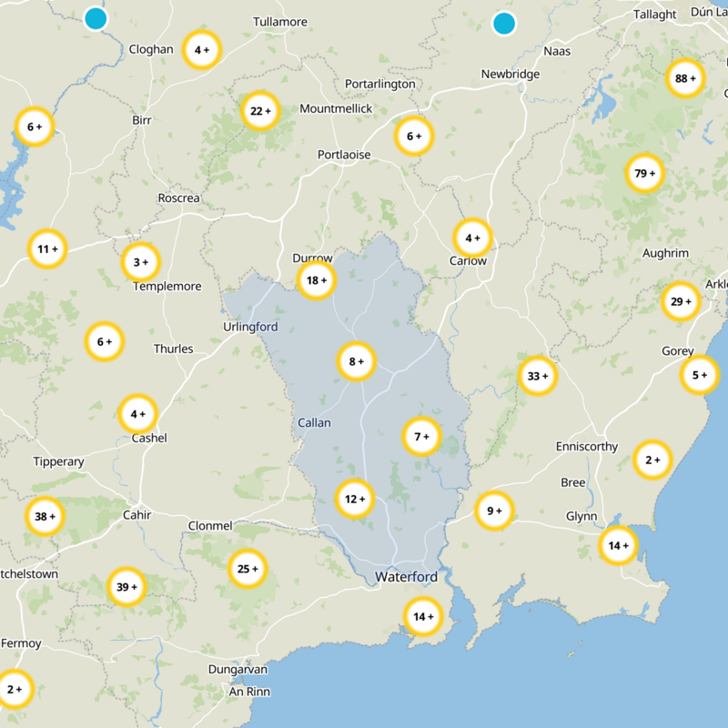Click the blue dot marker northwest of Cloghan

click(96, 18)
